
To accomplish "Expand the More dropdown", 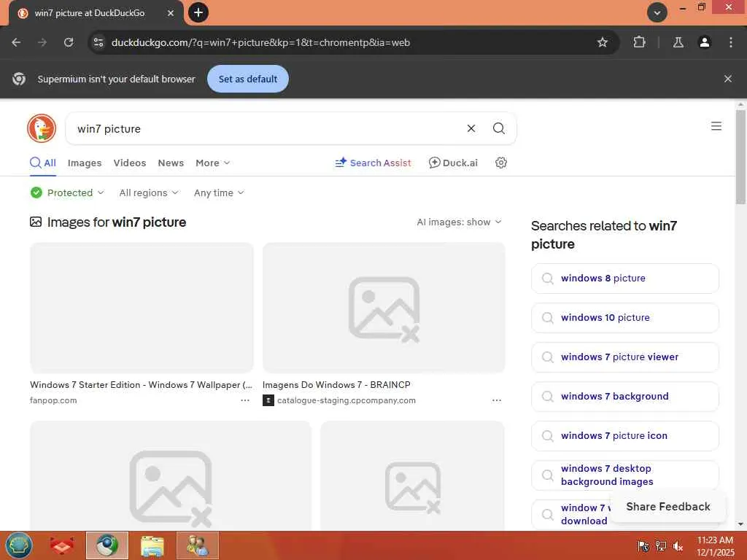I will pos(212,163).
